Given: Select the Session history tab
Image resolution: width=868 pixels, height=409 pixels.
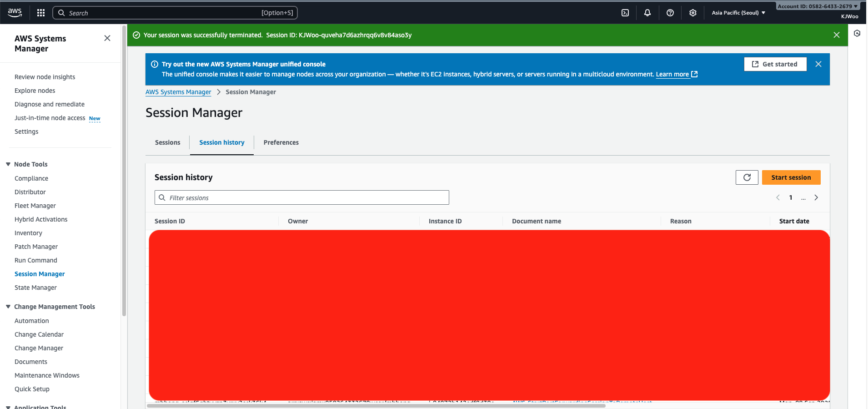Looking at the screenshot, I should (x=222, y=142).
